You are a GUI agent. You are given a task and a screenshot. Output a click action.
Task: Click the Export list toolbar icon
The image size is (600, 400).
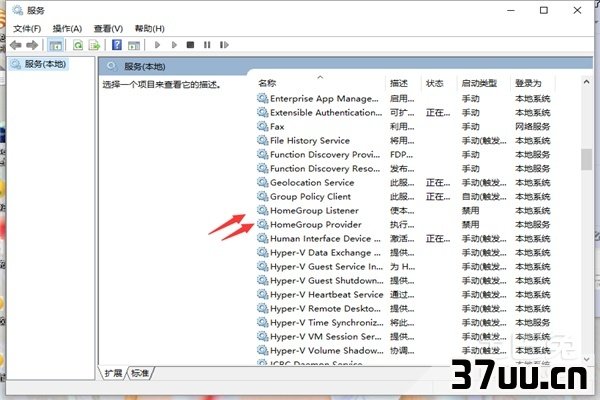point(94,45)
